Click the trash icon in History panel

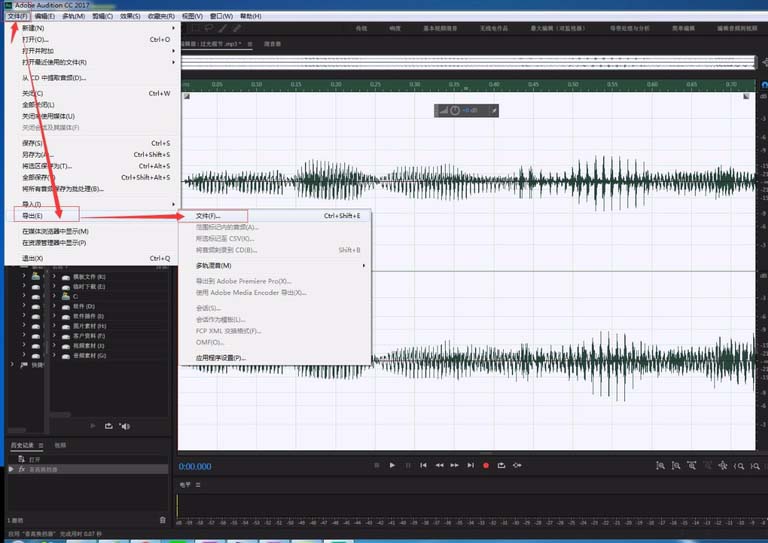[163, 519]
